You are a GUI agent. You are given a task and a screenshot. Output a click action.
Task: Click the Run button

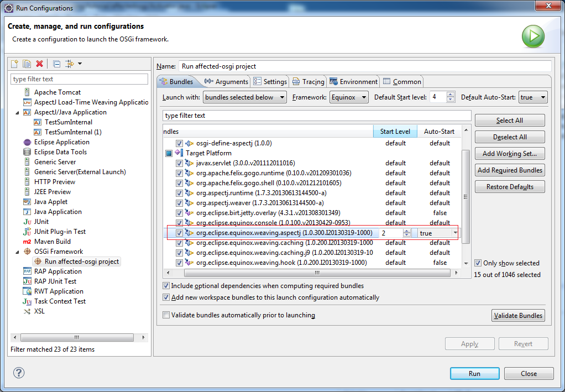(474, 374)
